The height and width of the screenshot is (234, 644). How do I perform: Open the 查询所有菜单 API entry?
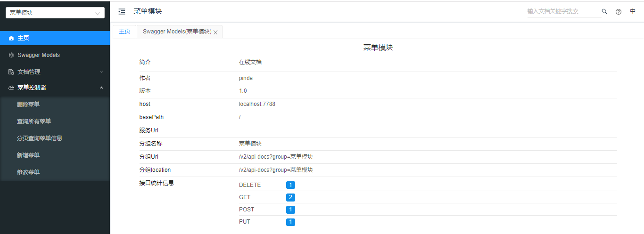pos(34,121)
